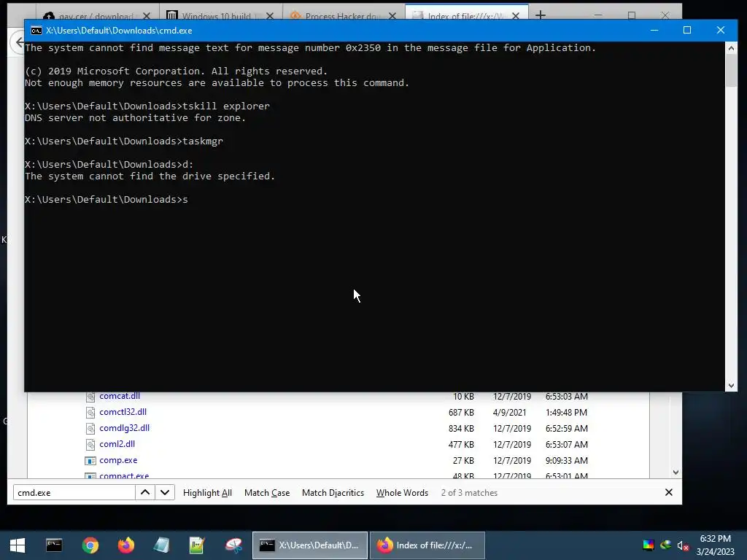Go to previous match with up chevron
The width and height of the screenshot is (747, 560).
click(x=145, y=492)
